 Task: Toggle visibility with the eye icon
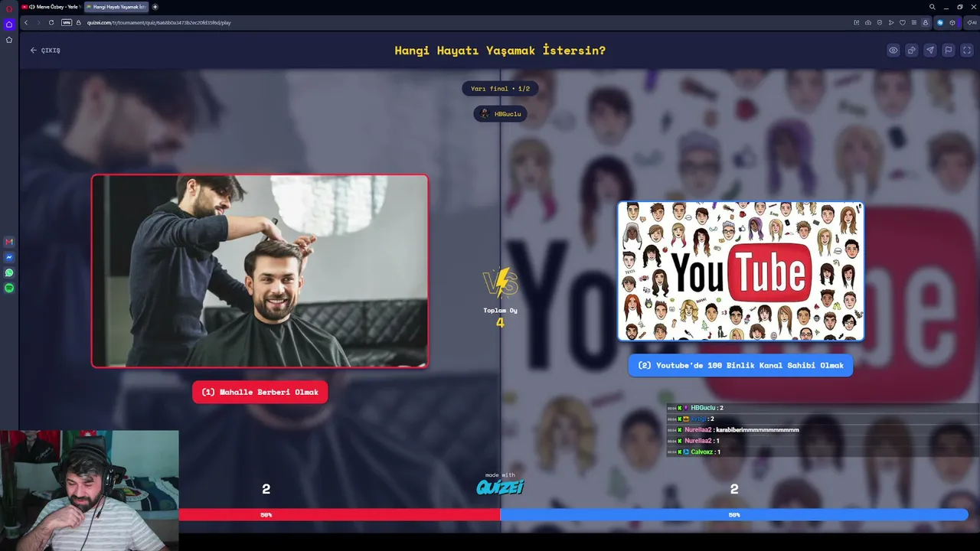pyautogui.click(x=893, y=51)
